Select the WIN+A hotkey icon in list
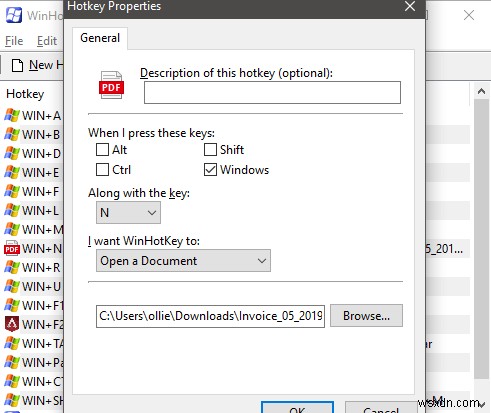This screenshot has width=491, height=413. [12, 115]
